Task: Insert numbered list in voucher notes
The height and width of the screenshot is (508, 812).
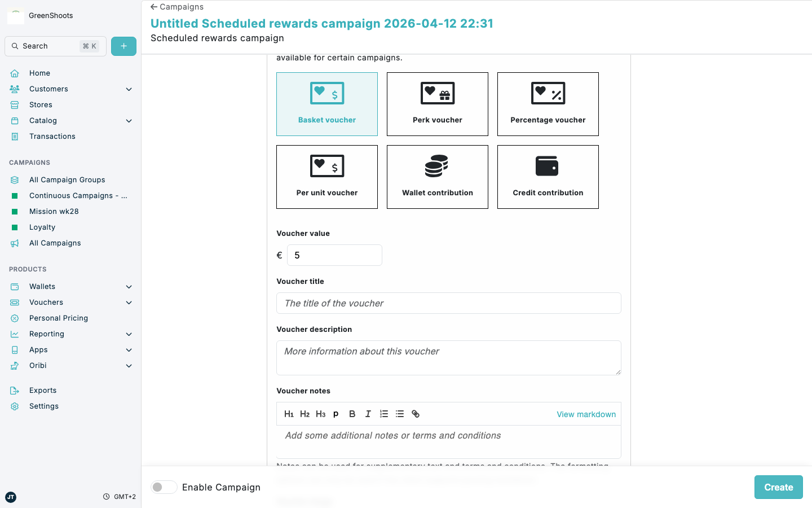Action: pos(383,414)
